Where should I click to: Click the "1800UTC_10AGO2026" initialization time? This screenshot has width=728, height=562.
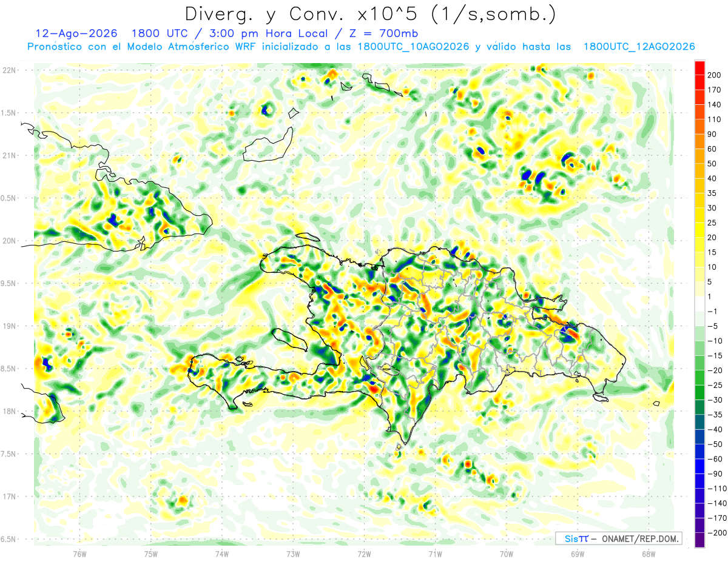click(413, 47)
